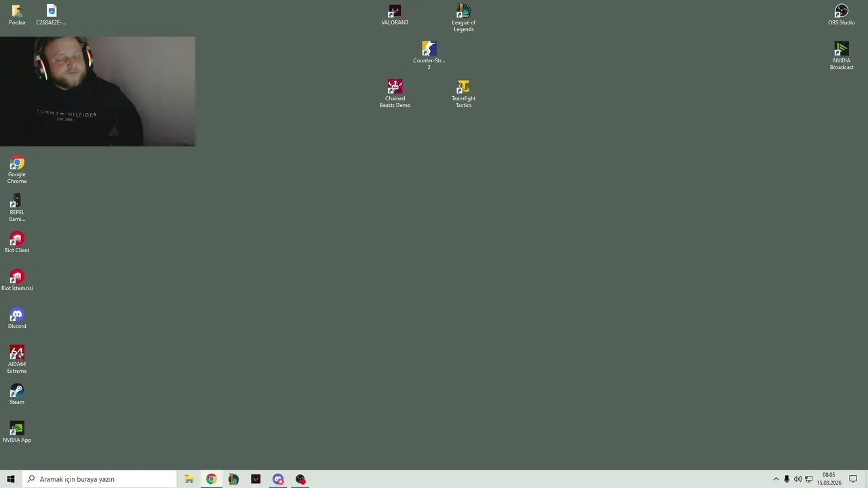Select the Google Chrome desktop shortcut

coord(17,170)
